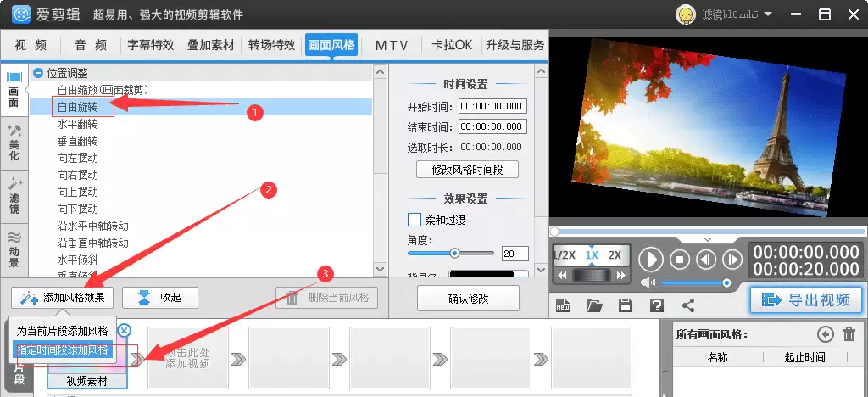Switch to the 升级与服务 tab
Screen dimensions: 868x397
[x=515, y=46]
